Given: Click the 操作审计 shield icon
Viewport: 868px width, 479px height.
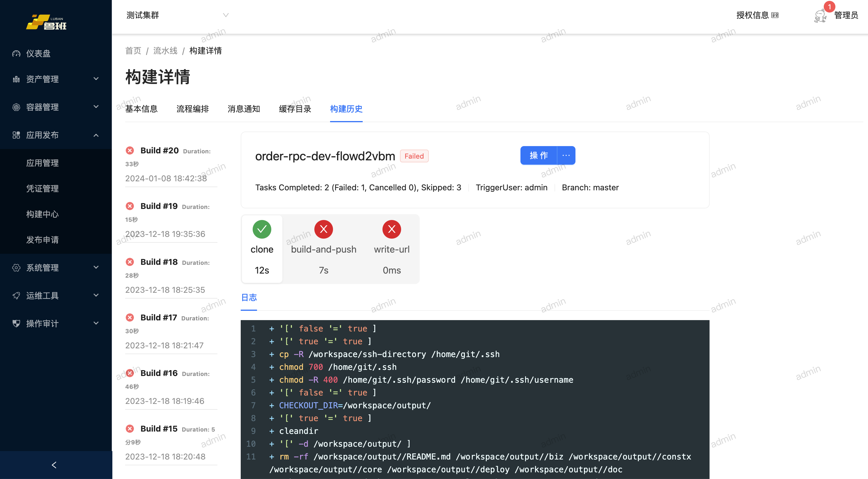Looking at the screenshot, I should pyautogui.click(x=16, y=323).
